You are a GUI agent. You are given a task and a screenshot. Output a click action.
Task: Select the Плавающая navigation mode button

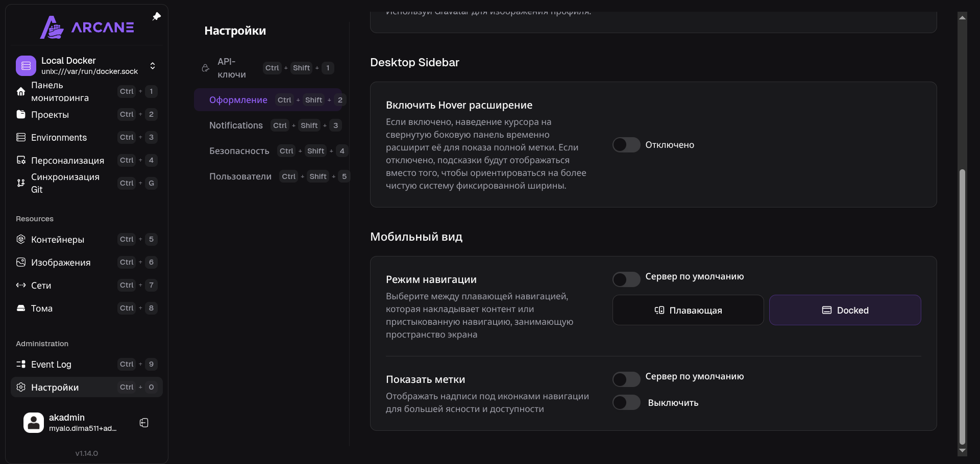(688, 310)
